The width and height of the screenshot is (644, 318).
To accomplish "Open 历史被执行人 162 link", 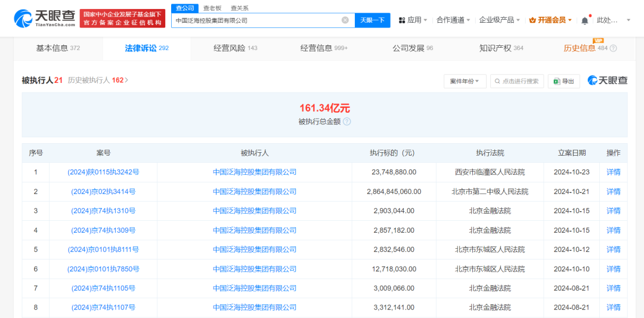I will (x=98, y=81).
